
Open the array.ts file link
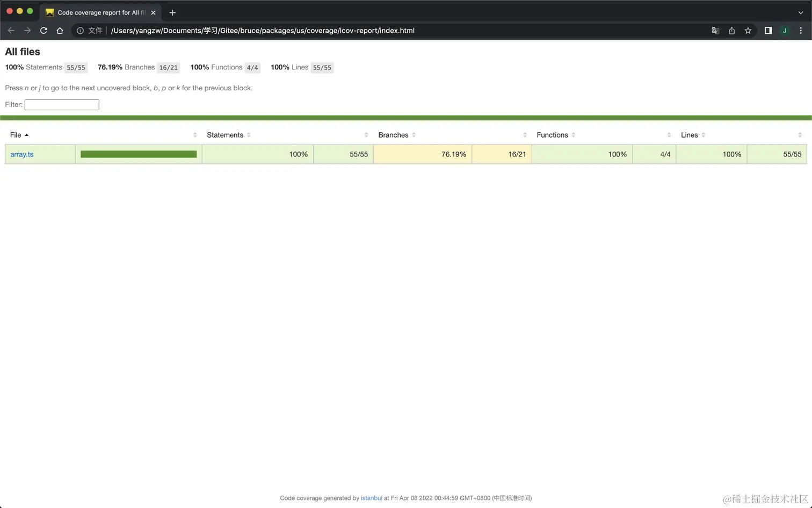click(22, 154)
